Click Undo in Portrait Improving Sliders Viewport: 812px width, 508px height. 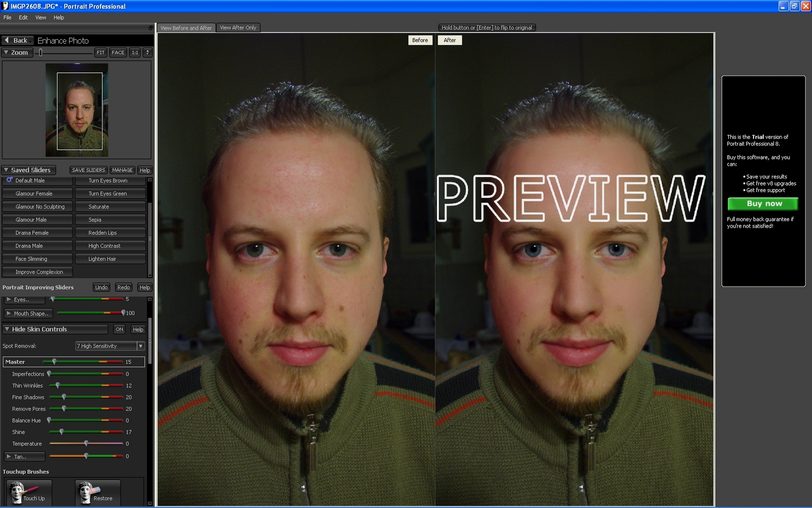pyautogui.click(x=101, y=288)
